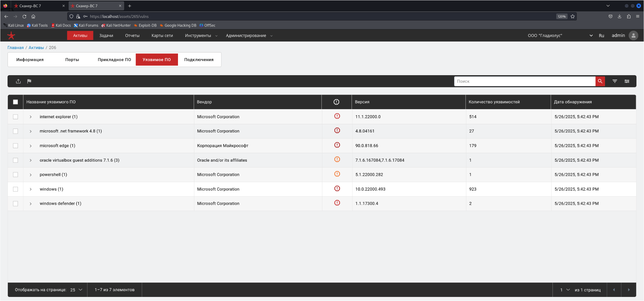Screen dimensions: 644x301
Task: Click severity icon for microsoft edge row
Action: coord(337,145)
